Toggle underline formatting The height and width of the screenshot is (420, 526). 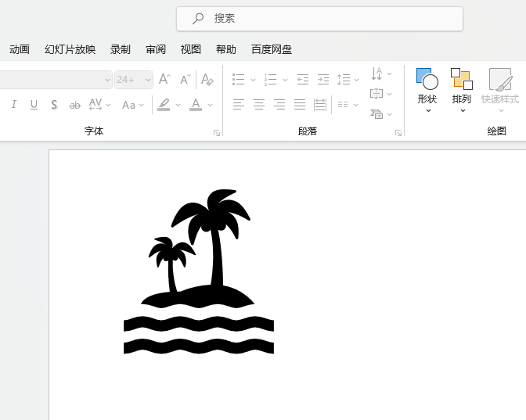pos(34,105)
